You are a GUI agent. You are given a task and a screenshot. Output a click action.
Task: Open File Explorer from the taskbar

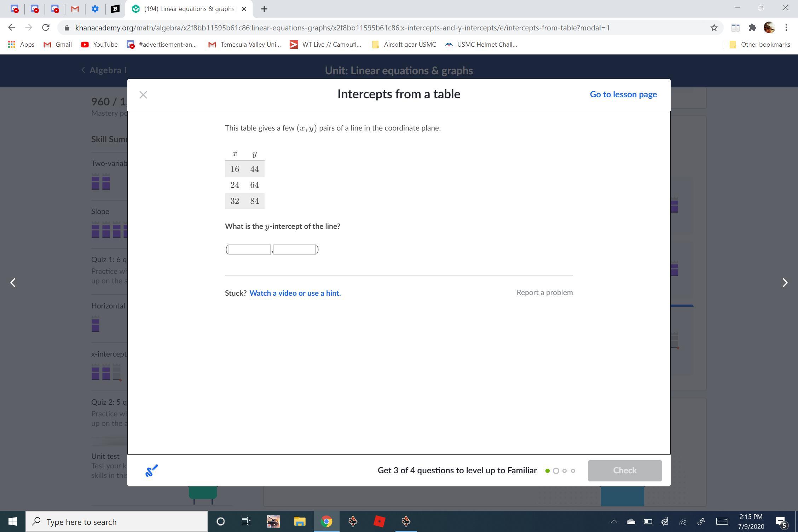pyautogui.click(x=300, y=521)
